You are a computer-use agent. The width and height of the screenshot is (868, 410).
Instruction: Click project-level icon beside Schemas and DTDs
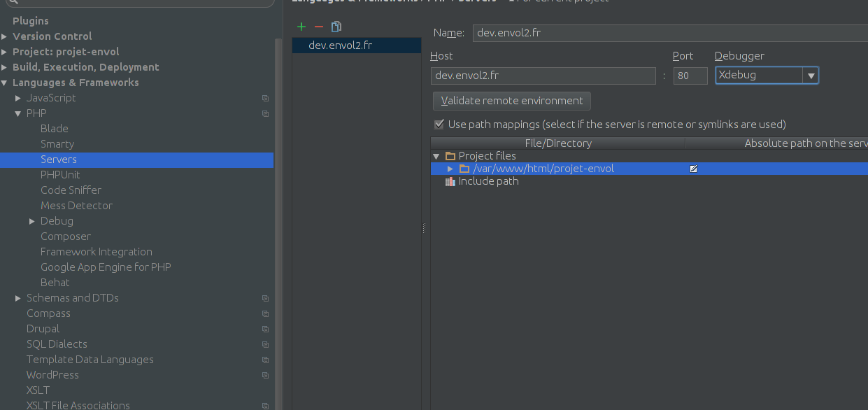tap(265, 298)
